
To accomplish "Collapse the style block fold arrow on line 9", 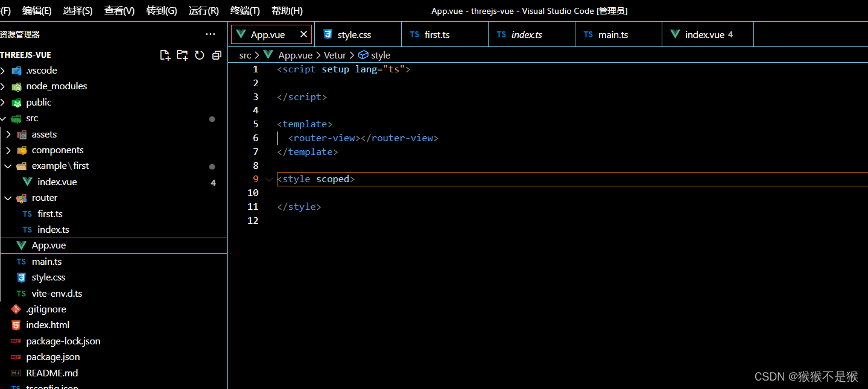I will [x=268, y=179].
